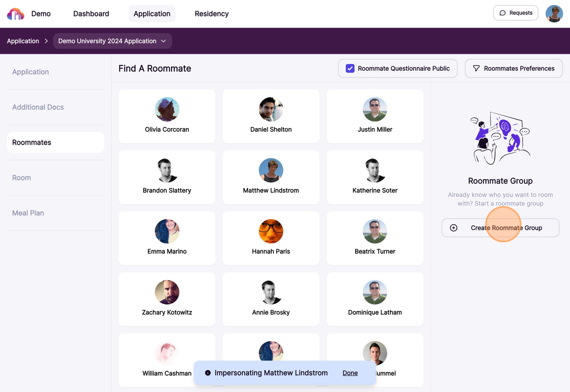This screenshot has height=392, width=570.
Task: Click the plus icon in Create Roommate Group
Action: pos(453,228)
